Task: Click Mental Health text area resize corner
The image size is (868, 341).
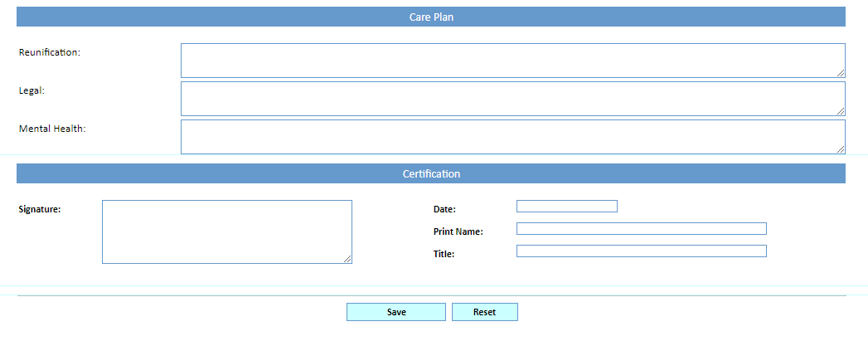Action: [x=841, y=149]
